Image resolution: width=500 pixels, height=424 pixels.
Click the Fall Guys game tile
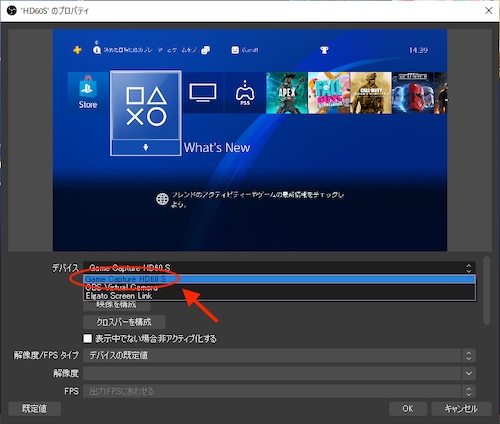[329, 93]
